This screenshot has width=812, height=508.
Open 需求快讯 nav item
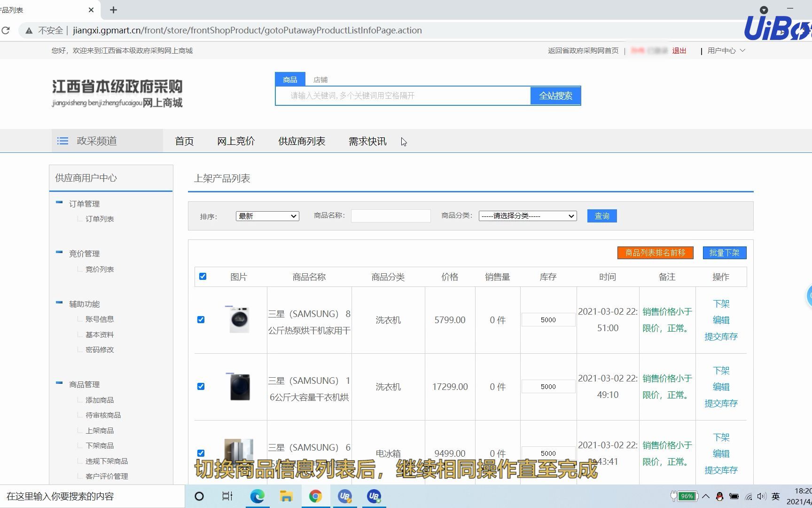click(x=367, y=141)
